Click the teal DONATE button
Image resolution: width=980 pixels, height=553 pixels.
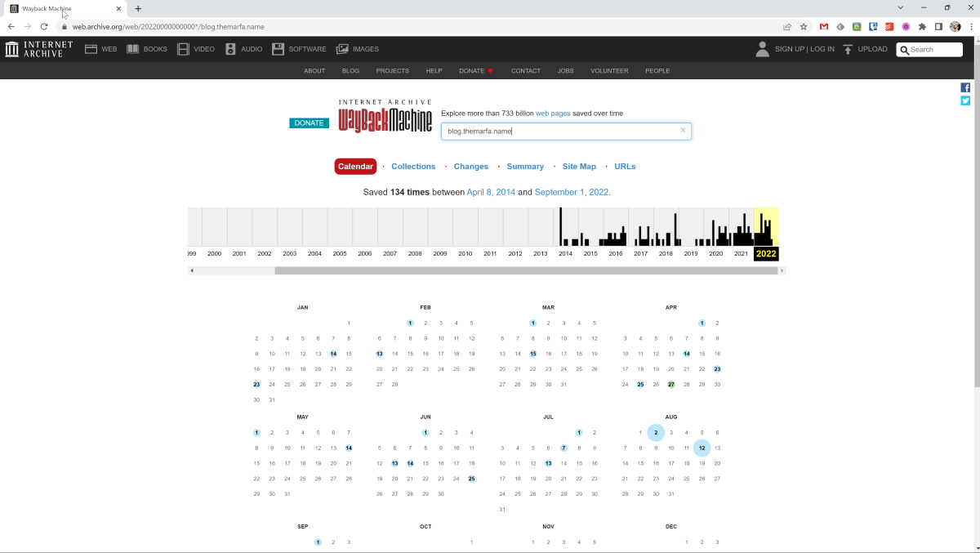pos(309,123)
